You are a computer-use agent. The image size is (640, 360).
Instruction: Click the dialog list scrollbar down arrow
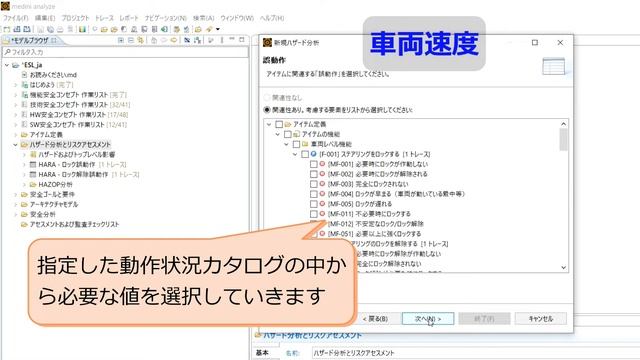(563, 267)
